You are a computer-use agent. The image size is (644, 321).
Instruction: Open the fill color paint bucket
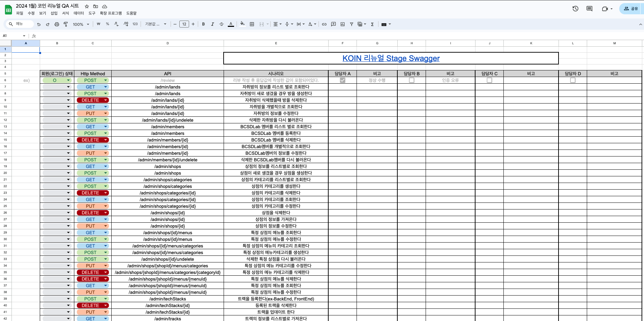pos(242,24)
